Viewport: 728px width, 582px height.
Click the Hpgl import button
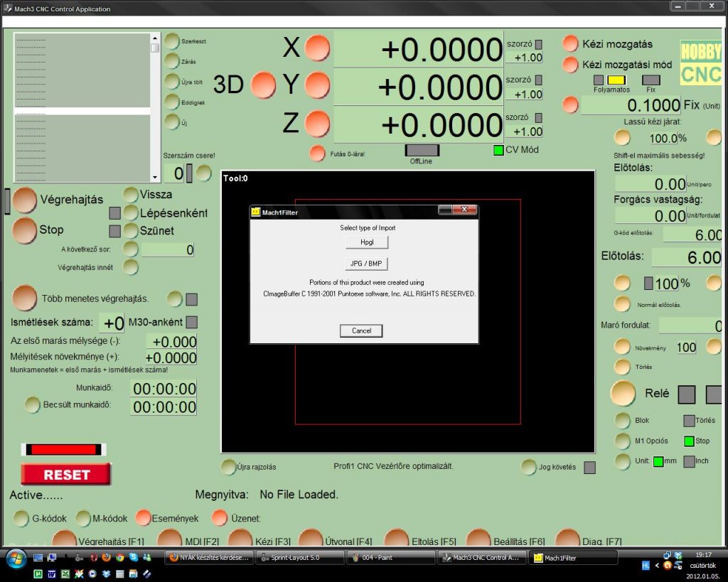pyautogui.click(x=367, y=242)
